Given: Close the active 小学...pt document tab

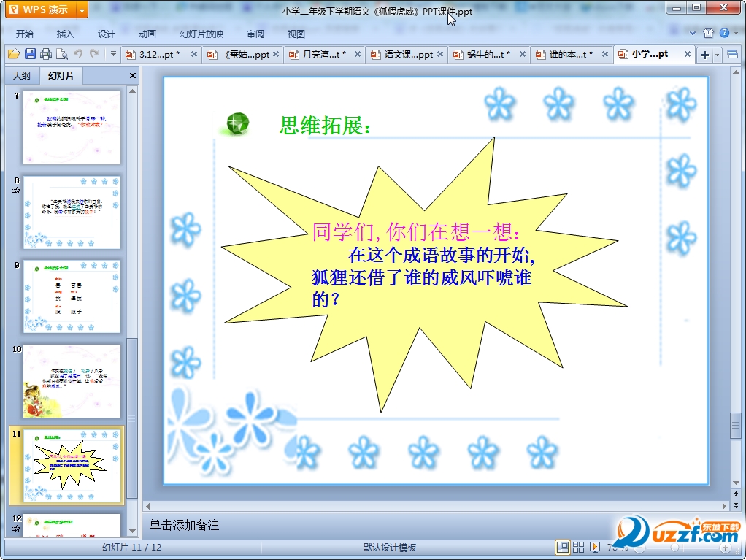Looking at the screenshot, I should (688, 54).
